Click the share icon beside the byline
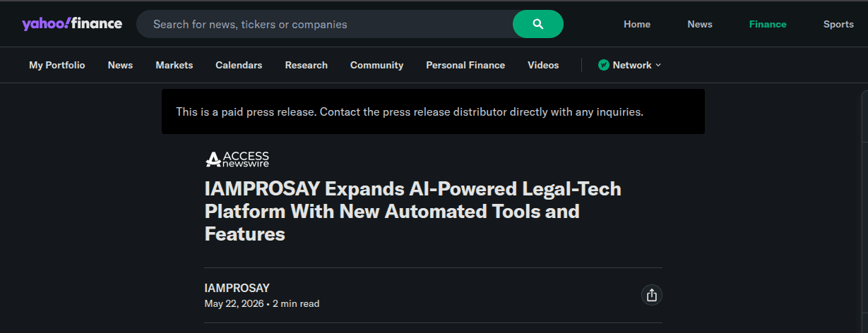 coord(652,296)
